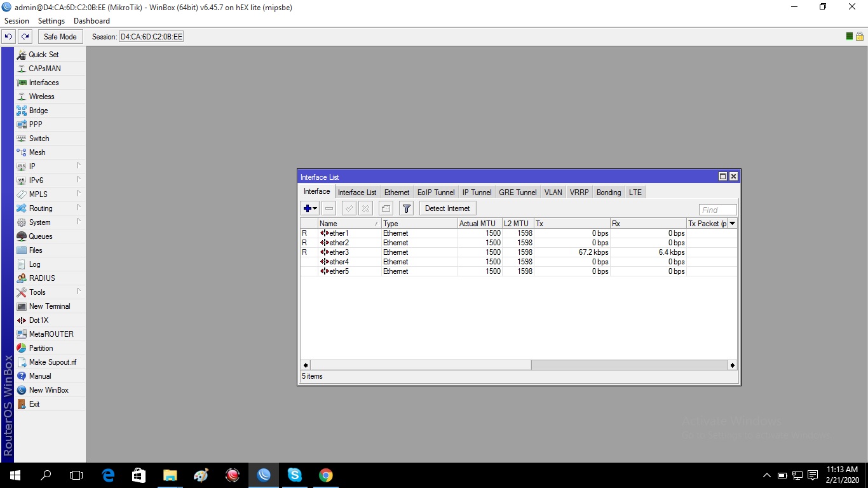Screen dimensions: 868x488
Task: Launch New WinBox
Action: pos(50,390)
